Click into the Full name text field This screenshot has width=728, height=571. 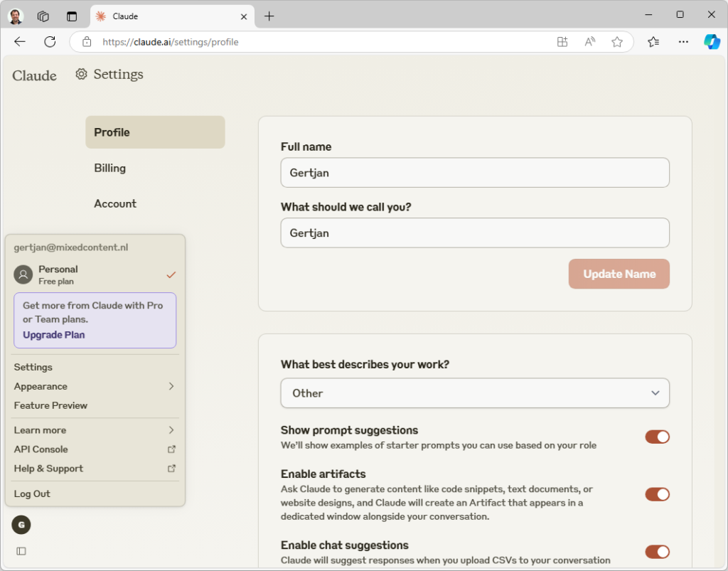click(x=475, y=173)
